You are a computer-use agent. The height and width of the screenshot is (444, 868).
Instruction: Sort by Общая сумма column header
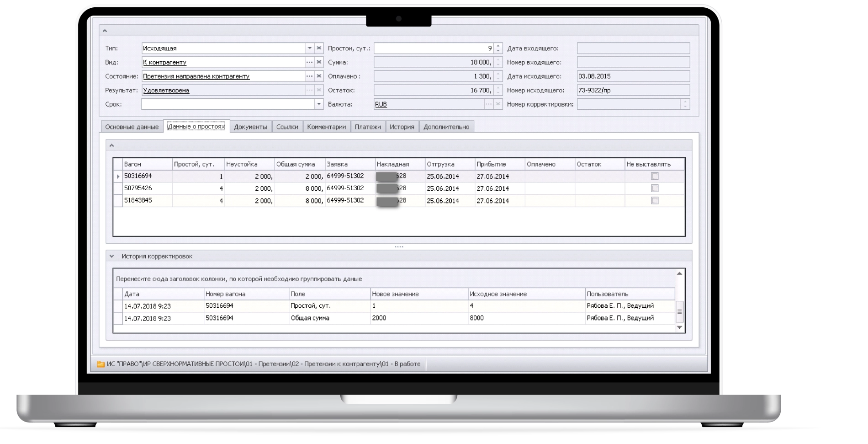[x=299, y=164]
